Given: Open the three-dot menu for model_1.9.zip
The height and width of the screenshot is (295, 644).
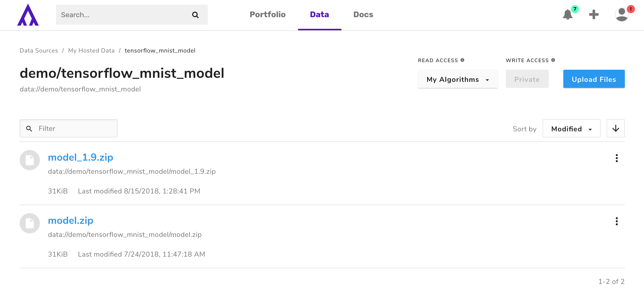Looking at the screenshot, I should (617, 158).
